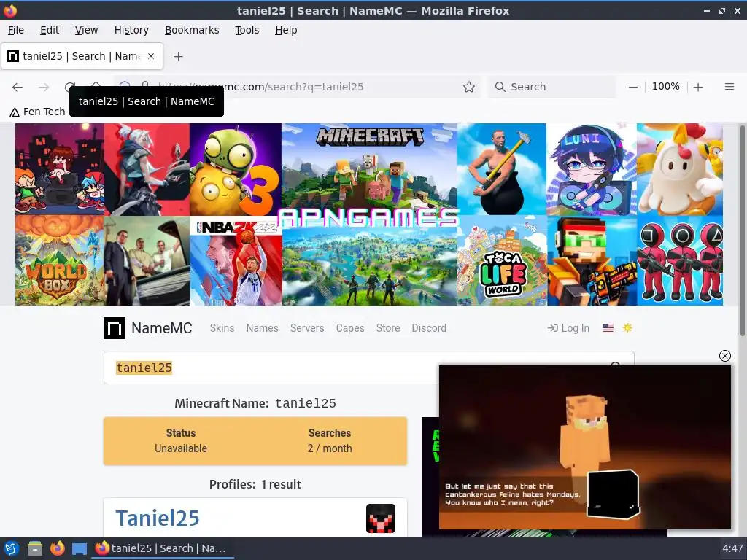This screenshot has width=747, height=560.
Task: Zoom out with the minus icon
Action: point(632,87)
